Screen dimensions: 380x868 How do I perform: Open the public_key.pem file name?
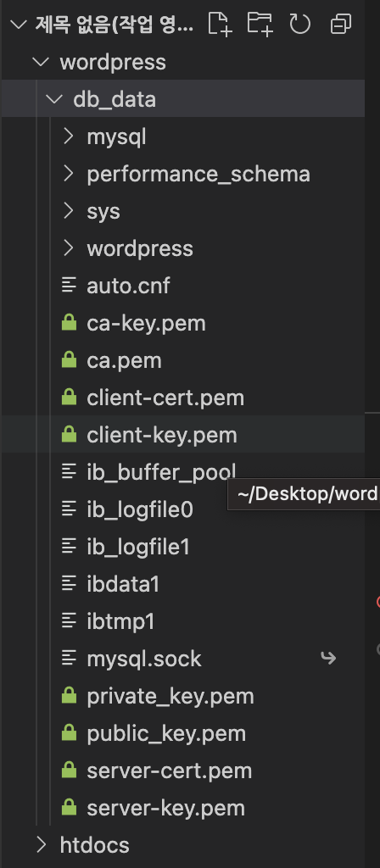pos(166,733)
